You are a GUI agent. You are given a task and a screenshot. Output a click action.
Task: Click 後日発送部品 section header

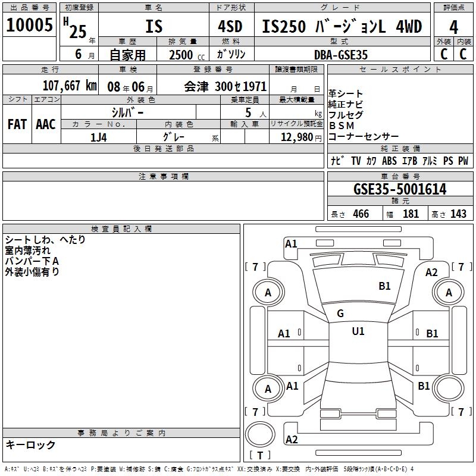pyautogui.click(x=163, y=148)
